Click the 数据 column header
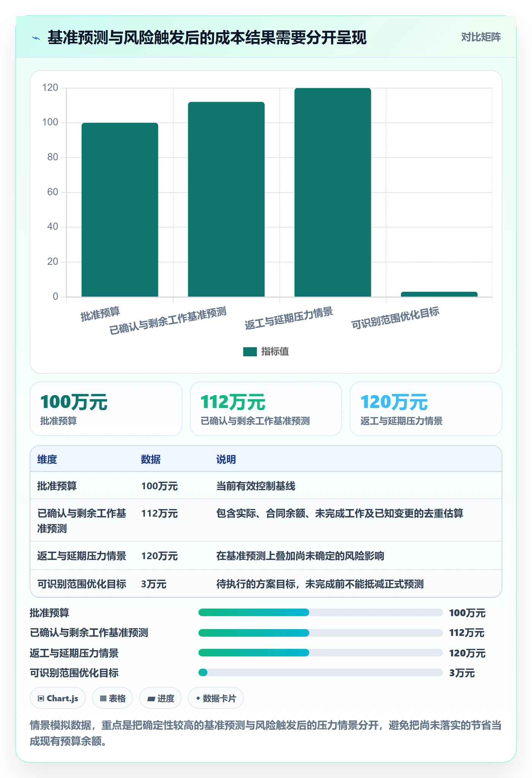This screenshot has height=778, width=532. pyautogui.click(x=151, y=459)
